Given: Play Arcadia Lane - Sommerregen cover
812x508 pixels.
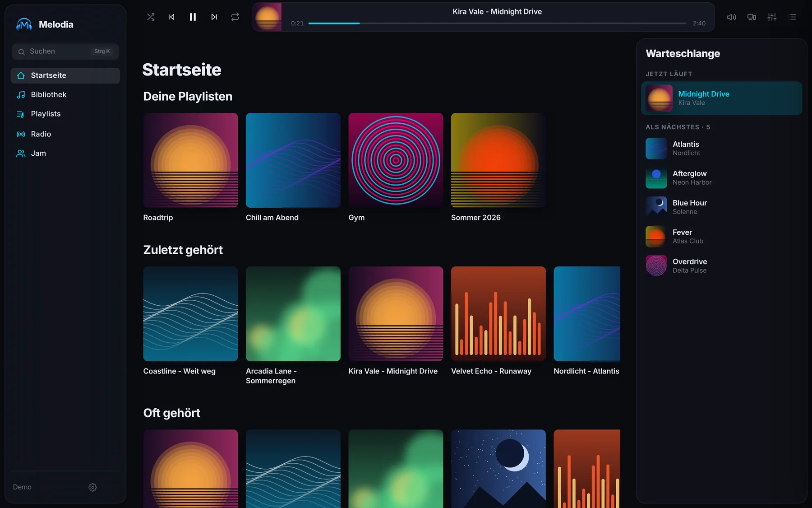Looking at the screenshot, I should tap(293, 314).
